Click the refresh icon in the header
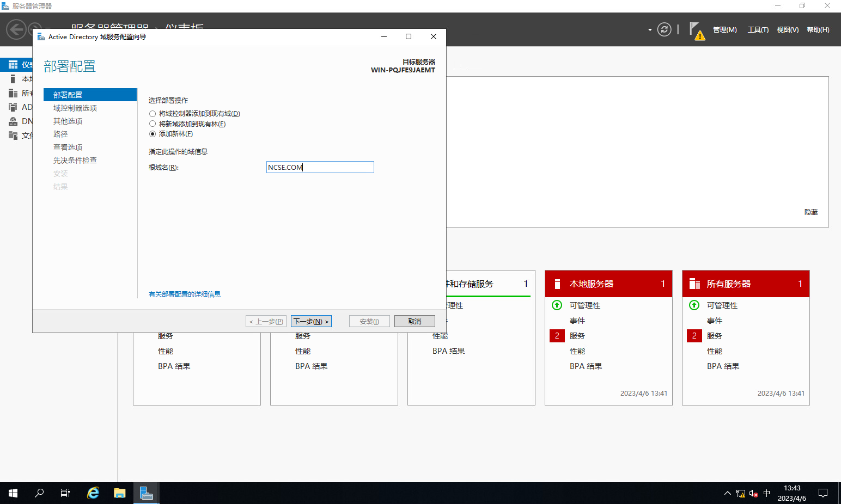The image size is (841, 504). (664, 29)
